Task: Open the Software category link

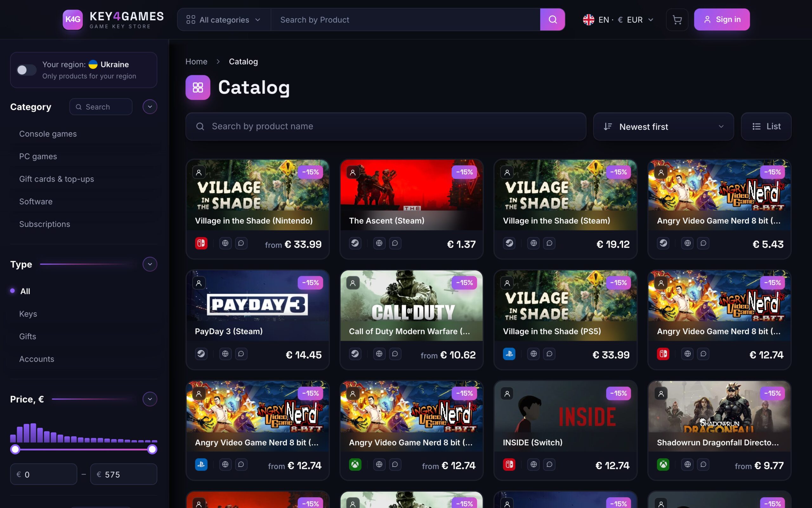Action: point(36,202)
